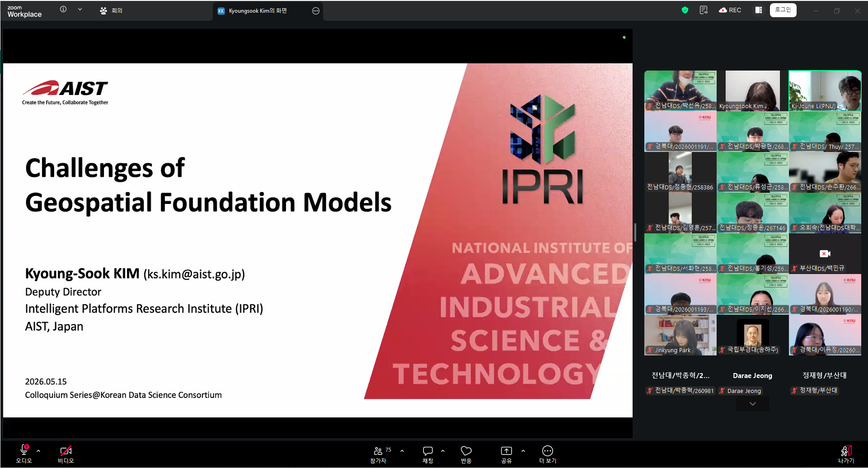This screenshot has width=868, height=468.
Task: Click the IPRI logo on the slide
Action: (x=543, y=149)
